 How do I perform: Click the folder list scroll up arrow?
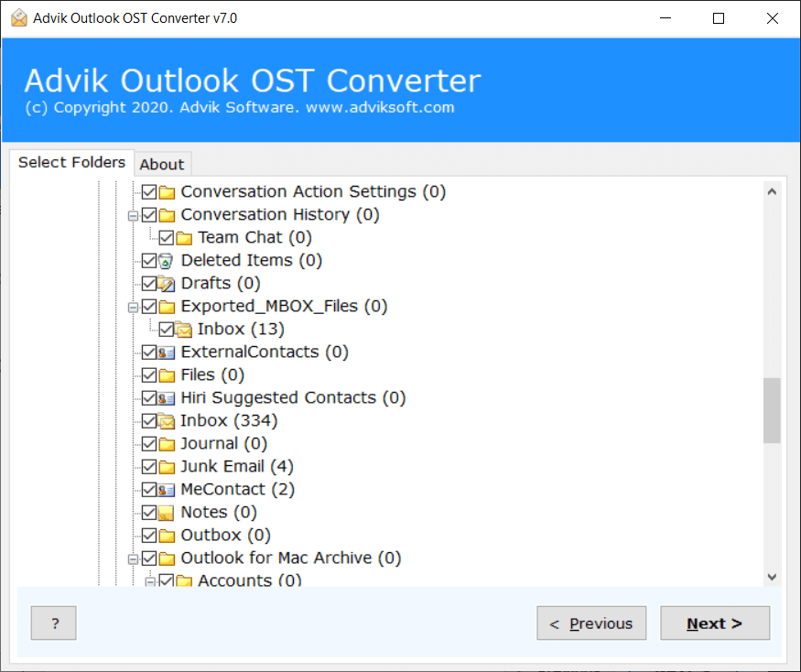772,191
